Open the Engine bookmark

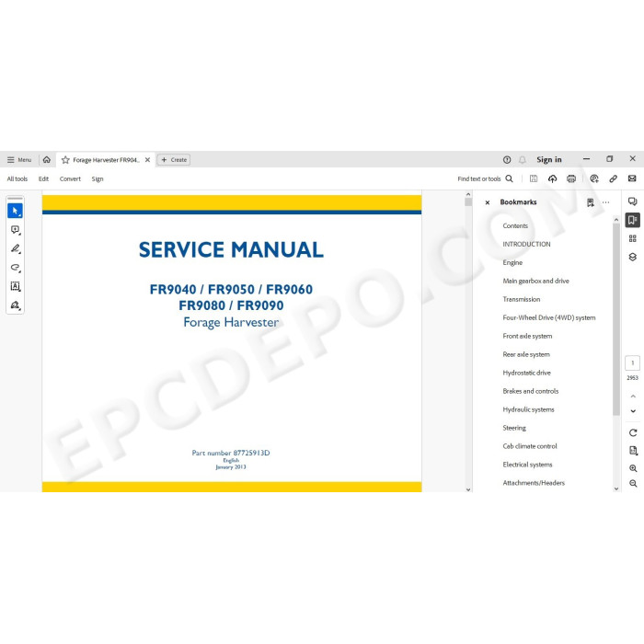(x=512, y=263)
